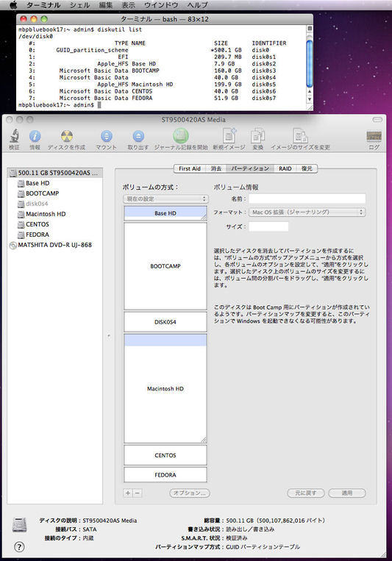Select FEDORA block in partition map
Screen dimensions: 392x561
[165, 475]
